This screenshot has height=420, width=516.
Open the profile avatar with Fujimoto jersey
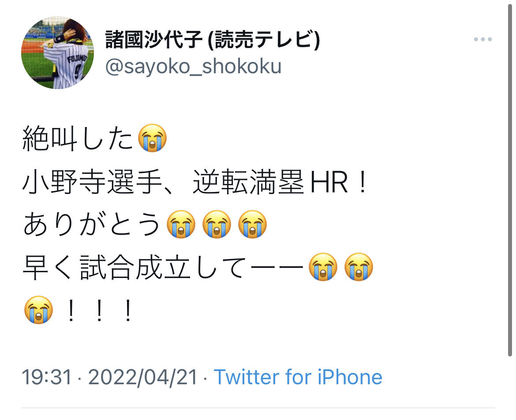click(x=58, y=52)
